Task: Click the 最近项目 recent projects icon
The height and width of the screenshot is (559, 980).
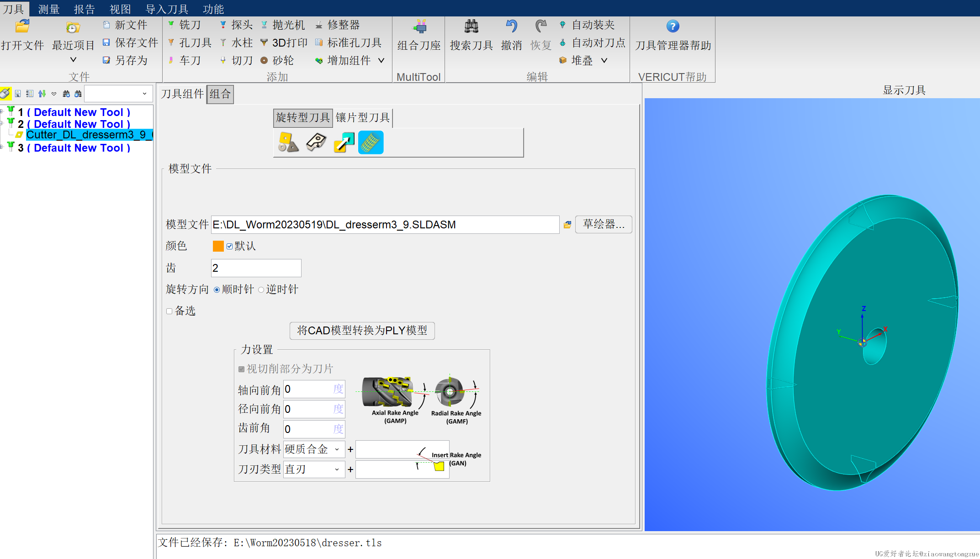Action: [x=73, y=27]
